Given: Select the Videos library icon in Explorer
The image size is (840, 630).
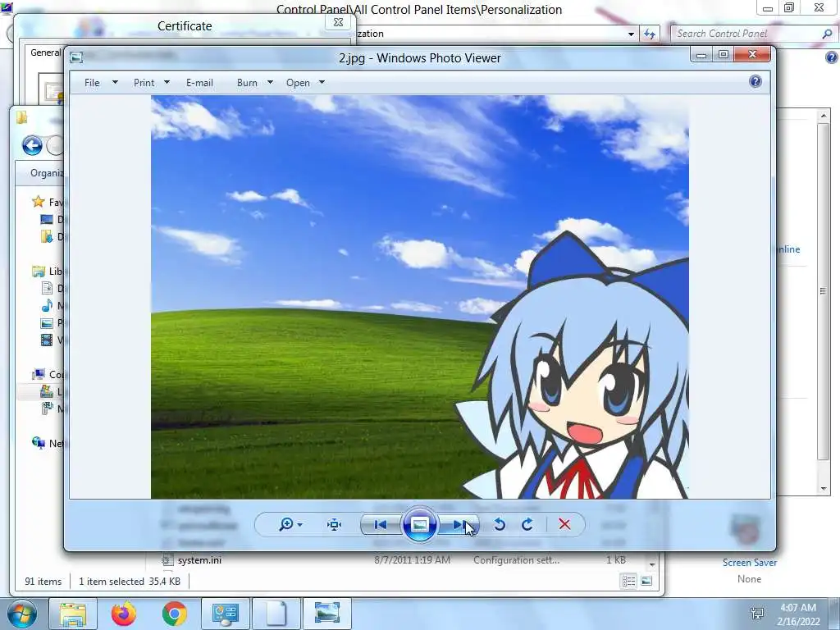Looking at the screenshot, I should [x=47, y=340].
